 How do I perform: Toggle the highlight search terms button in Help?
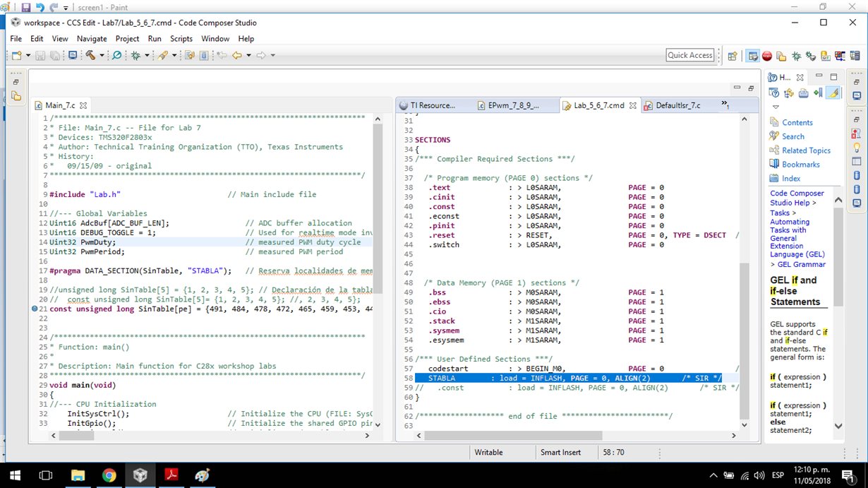[833, 93]
